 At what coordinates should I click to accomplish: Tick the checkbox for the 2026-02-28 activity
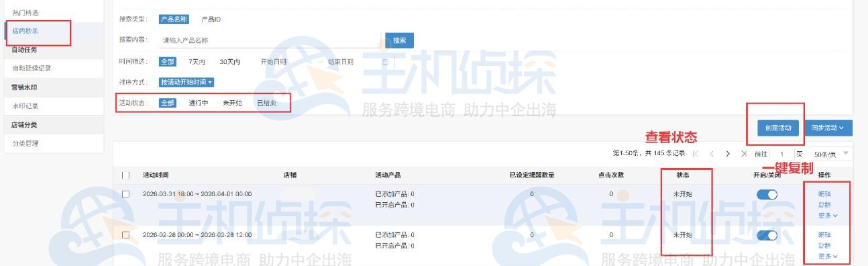(x=125, y=235)
